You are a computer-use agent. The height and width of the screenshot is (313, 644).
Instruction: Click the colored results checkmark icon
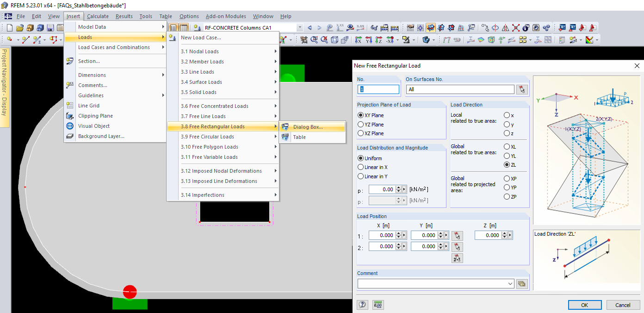589,40
